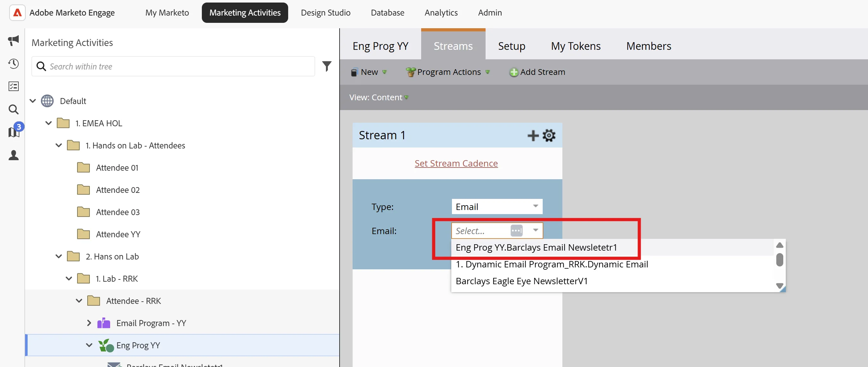The image size is (868, 367).
Task: Expand the Email Program - YY node
Action: click(89, 323)
